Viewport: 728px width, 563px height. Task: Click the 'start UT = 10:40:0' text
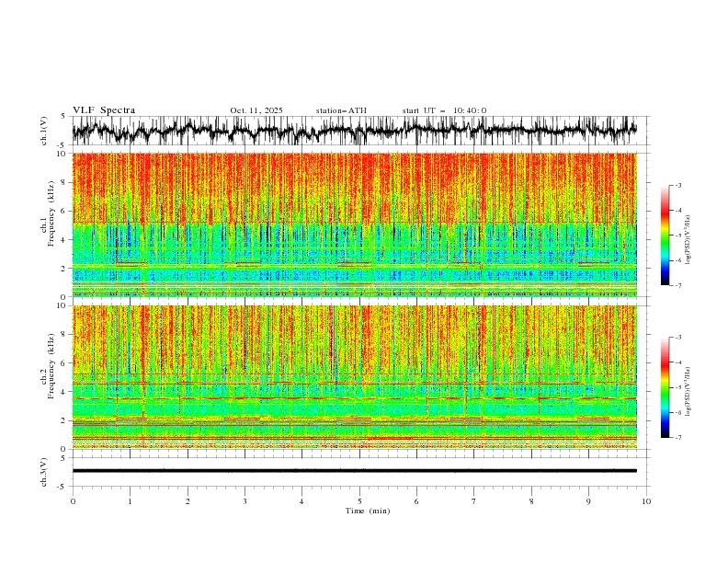coord(444,110)
